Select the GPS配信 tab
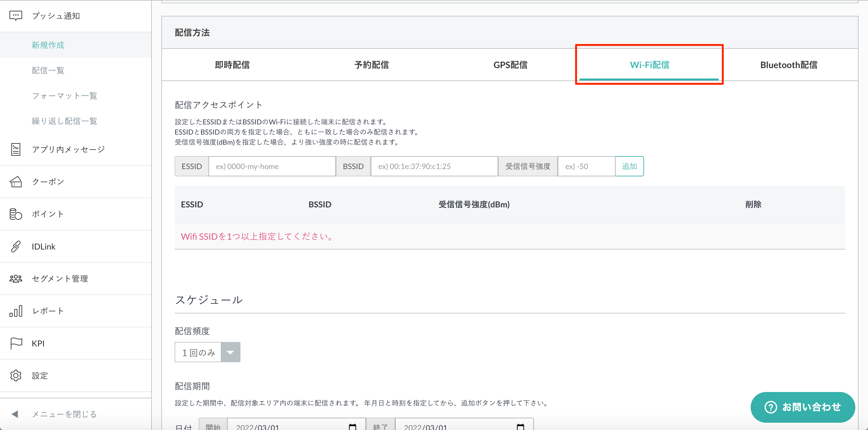The height and width of the screenshot is (430, 868). point(510,65)
